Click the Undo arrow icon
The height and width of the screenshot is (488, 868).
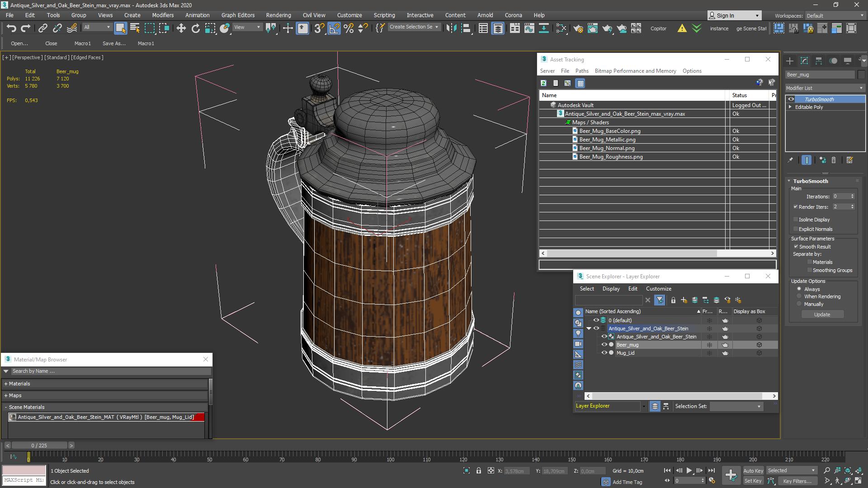click(x=11, y=28)
